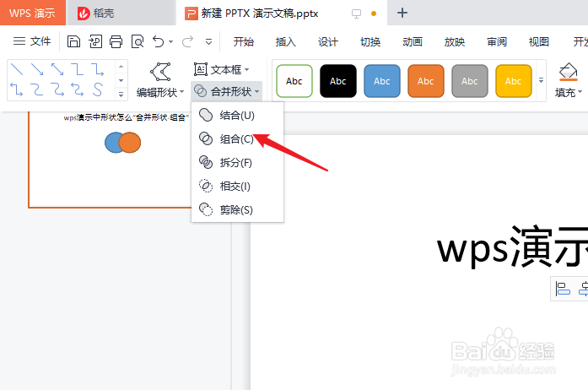Viewport: 588px width, 390px height.
Task: Open the 动画 ribbon tab
Action: point(413,41)
